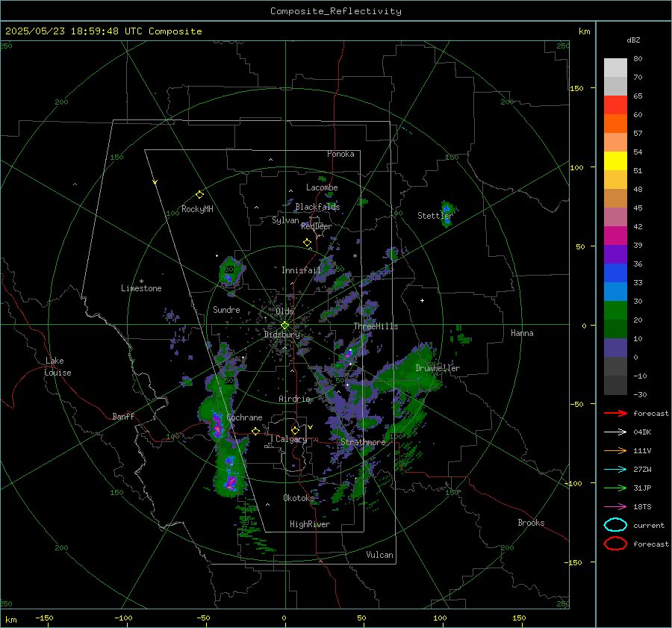This screenshot has width=672, height=628.
Task: Click the current legend label
Action: [x=649, y=526]
